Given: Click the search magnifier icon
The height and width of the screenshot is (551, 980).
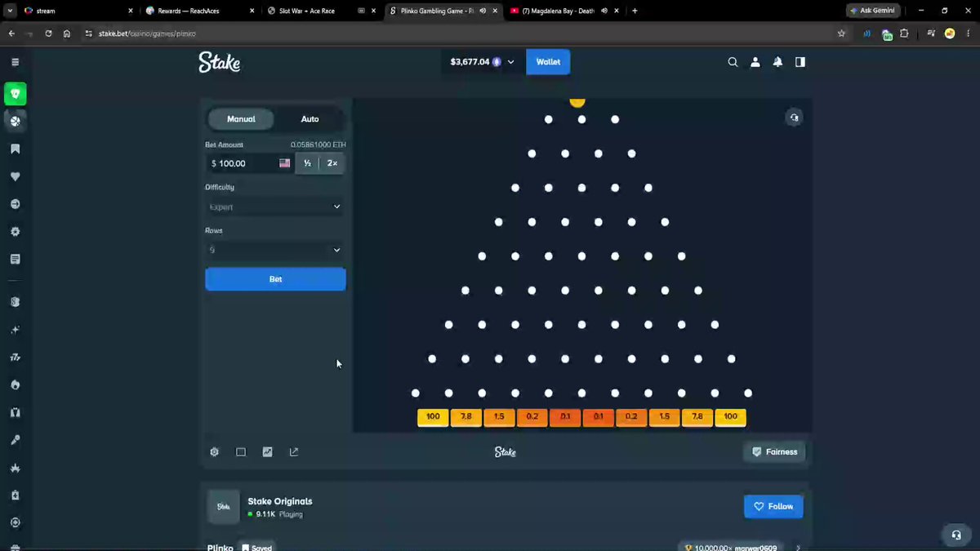Looking at the screenshot, I should tap(733, 62).
